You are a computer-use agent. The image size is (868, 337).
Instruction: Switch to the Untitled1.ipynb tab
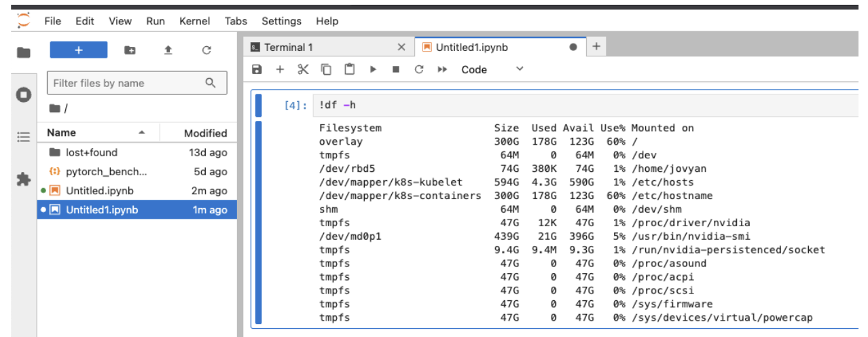(x=499, y=47)
